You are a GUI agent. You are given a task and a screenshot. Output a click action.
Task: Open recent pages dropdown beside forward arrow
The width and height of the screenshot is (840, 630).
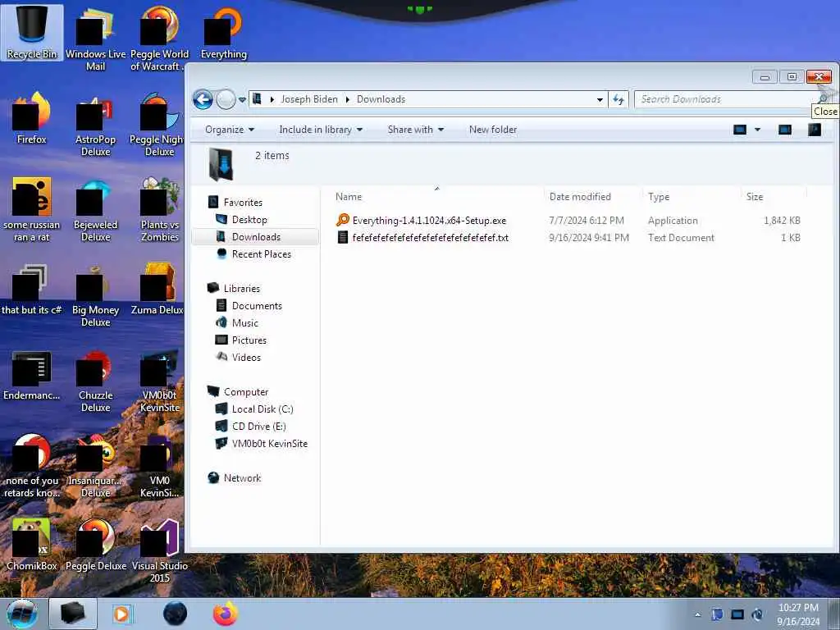pyautogui.click(x=242, y=99)
